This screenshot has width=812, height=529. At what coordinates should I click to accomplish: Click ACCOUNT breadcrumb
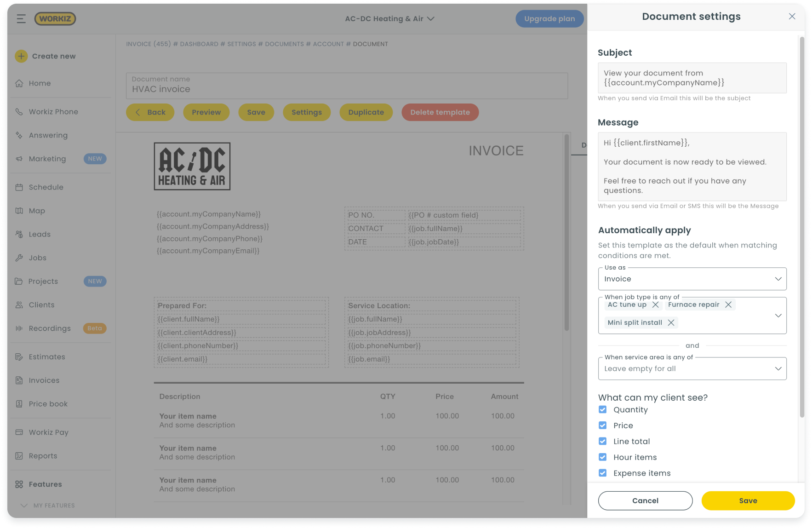328,44
